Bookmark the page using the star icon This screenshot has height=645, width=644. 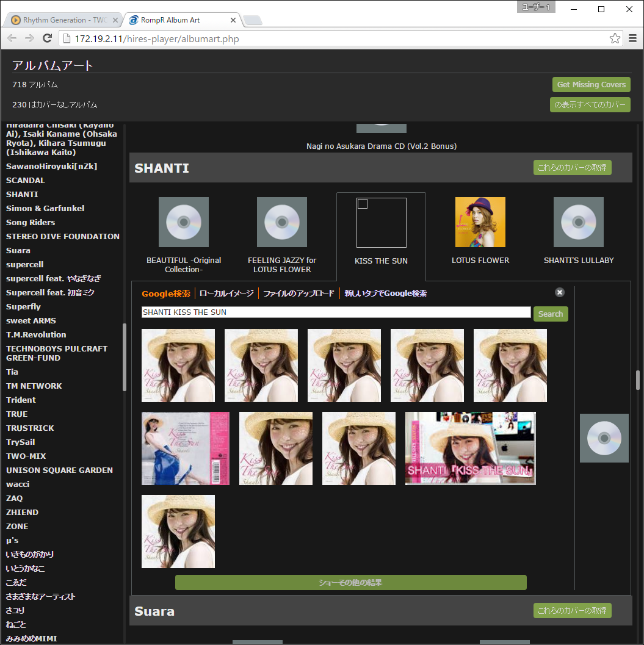615,38
